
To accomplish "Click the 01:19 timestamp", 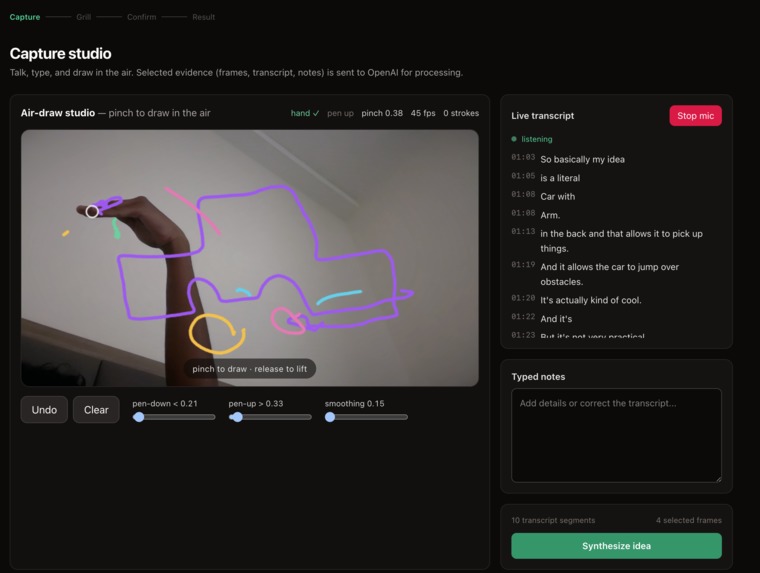I will pos(523,265).
